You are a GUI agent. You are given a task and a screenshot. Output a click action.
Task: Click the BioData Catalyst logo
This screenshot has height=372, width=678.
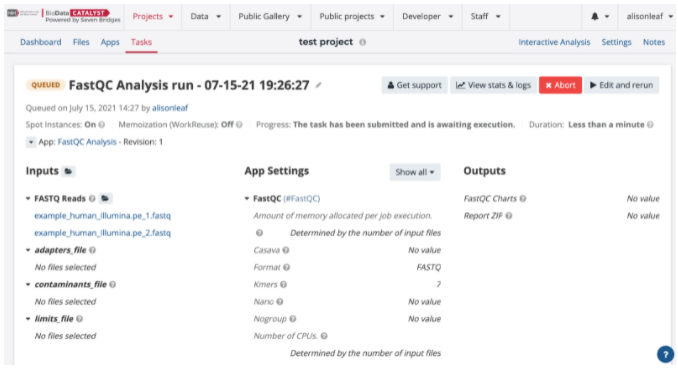pyautogui.click(x=64, y=16)
